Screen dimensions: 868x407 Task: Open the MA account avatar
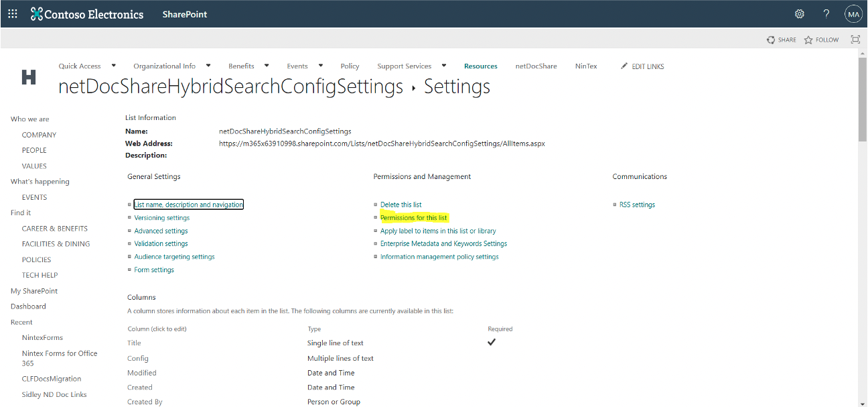(x=853, y=13)
